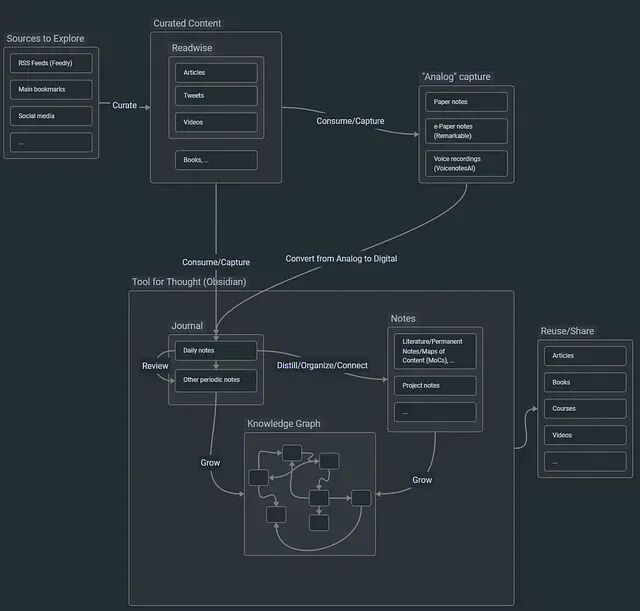
Task: Click the "Curated Content" group title
Action: [x=187, y=24]
